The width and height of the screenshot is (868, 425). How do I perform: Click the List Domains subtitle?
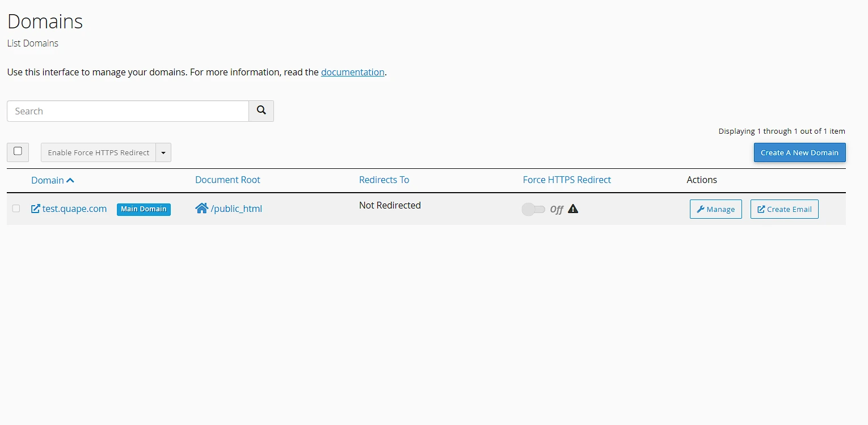32,43
